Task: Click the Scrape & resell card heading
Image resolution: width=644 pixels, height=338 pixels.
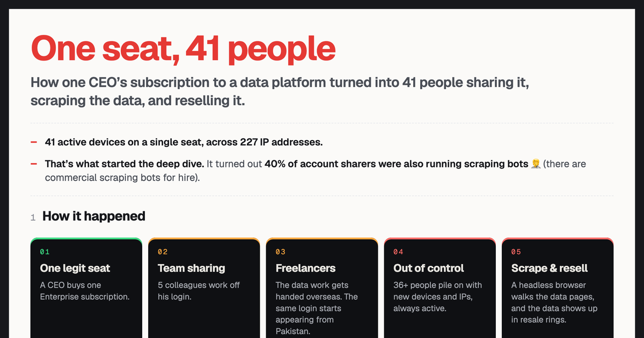Action: pyautogui.click(x=550, y=268)
